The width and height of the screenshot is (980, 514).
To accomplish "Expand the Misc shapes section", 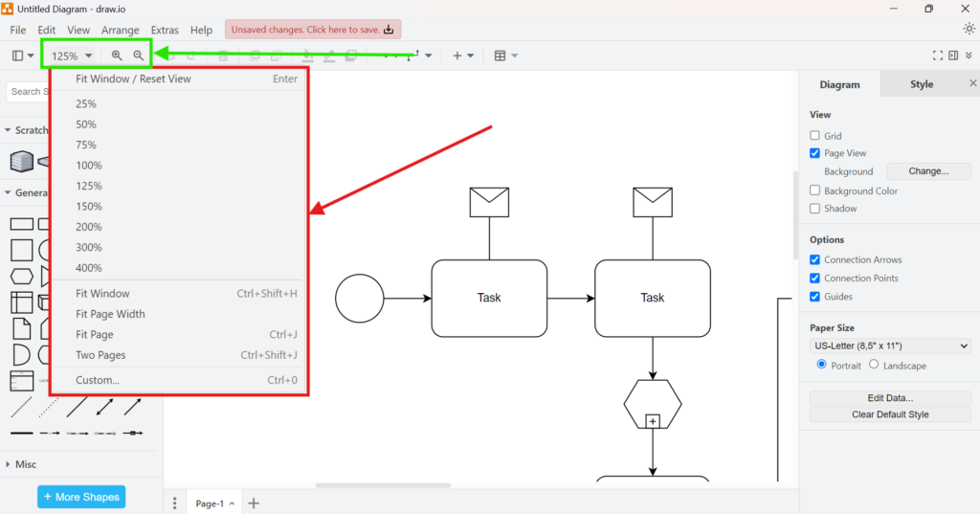I will pos(26,464).
